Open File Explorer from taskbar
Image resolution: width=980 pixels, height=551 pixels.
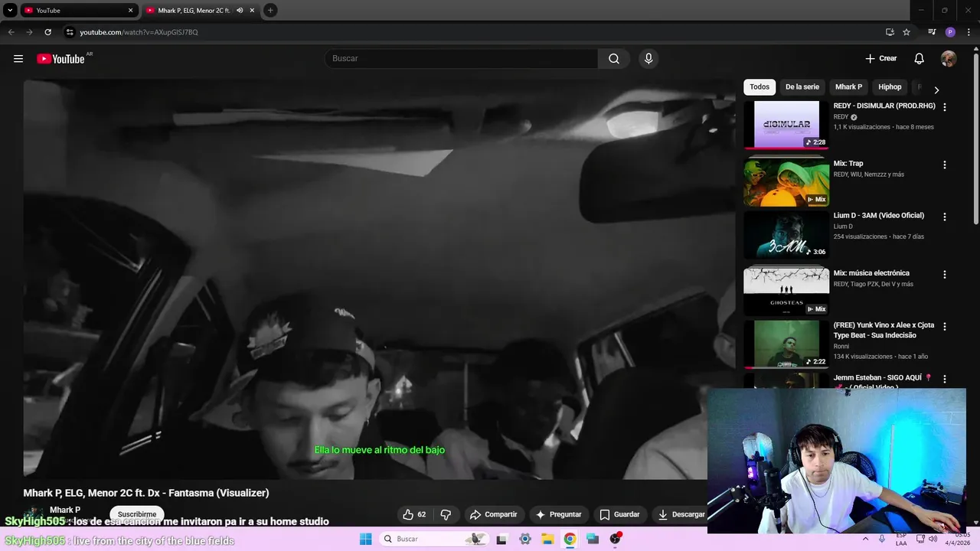[x=547, y=539]
